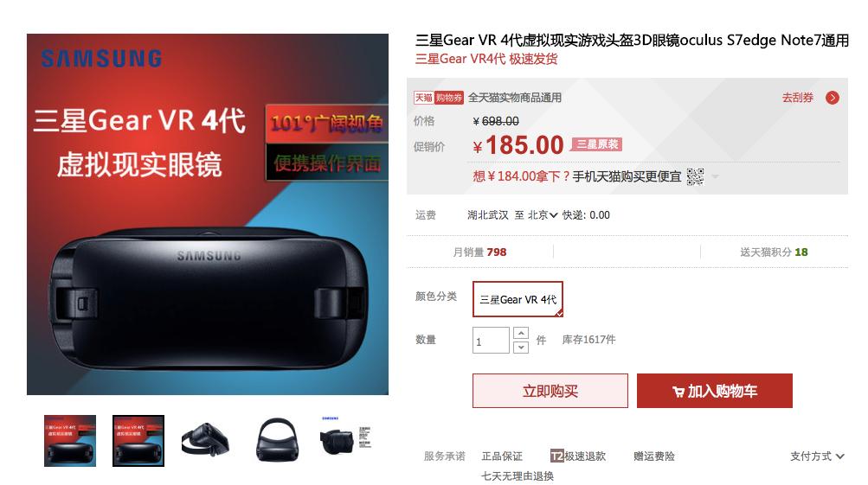Click the 立即购买 buy now button

tap(550, 391)
